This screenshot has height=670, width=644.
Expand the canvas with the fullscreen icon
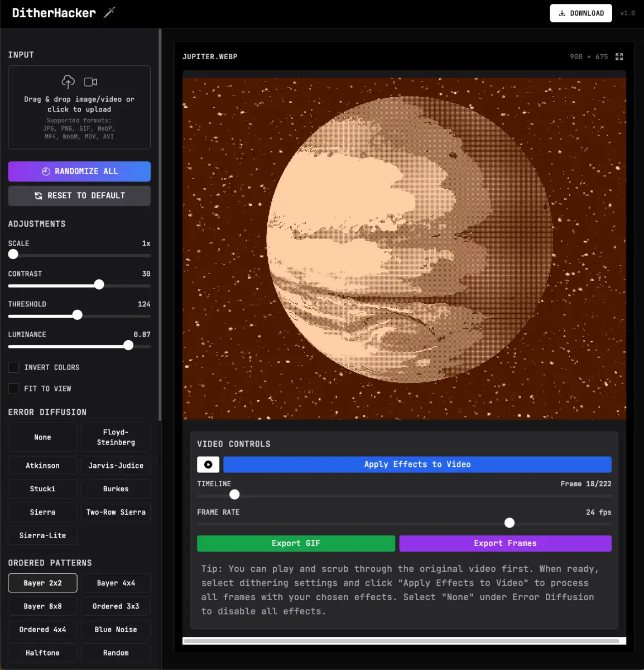(619, 56)
